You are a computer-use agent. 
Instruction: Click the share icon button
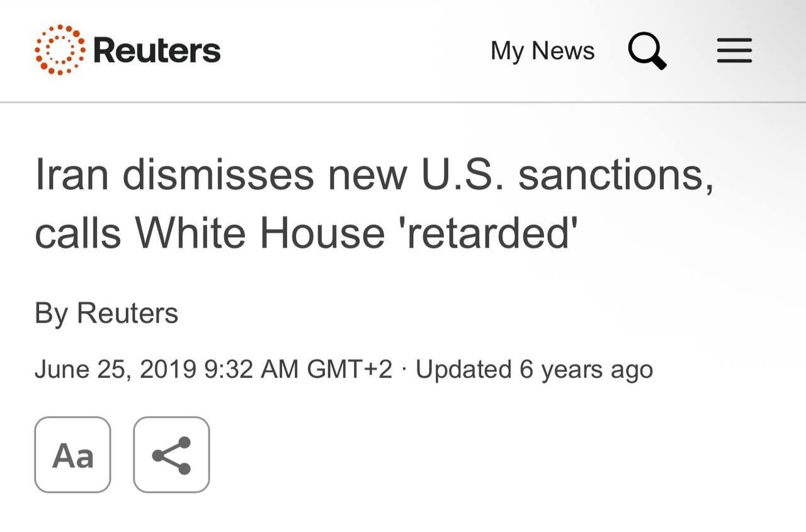pos(171,455)
